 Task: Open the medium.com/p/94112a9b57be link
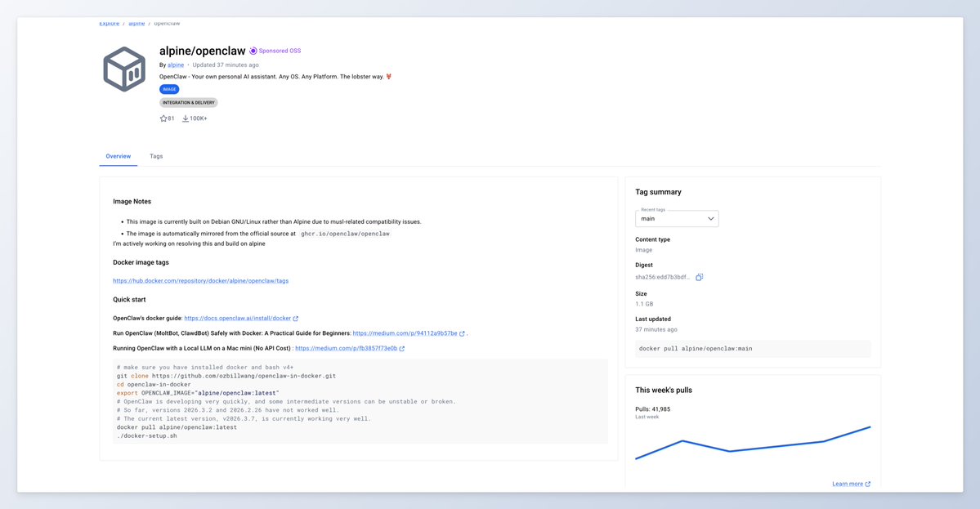point(405,333)
